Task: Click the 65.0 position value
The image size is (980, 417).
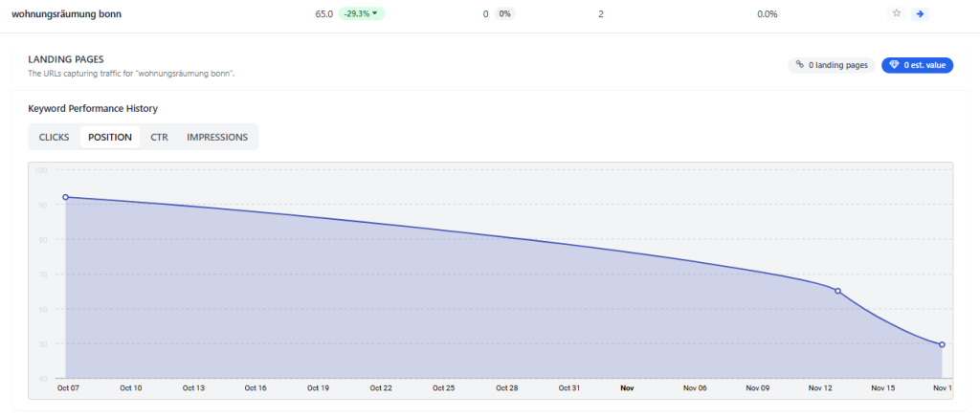Action: [x=323, y=14]
